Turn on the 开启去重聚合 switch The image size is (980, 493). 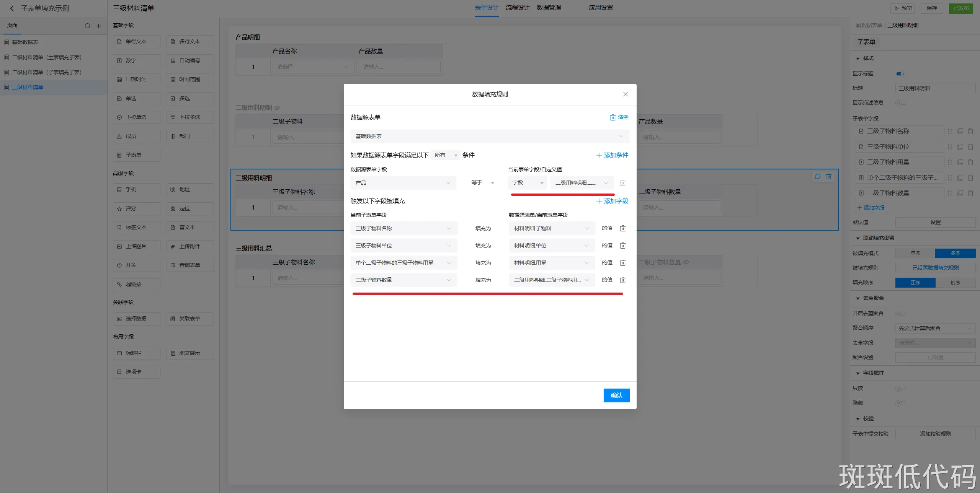900,314
